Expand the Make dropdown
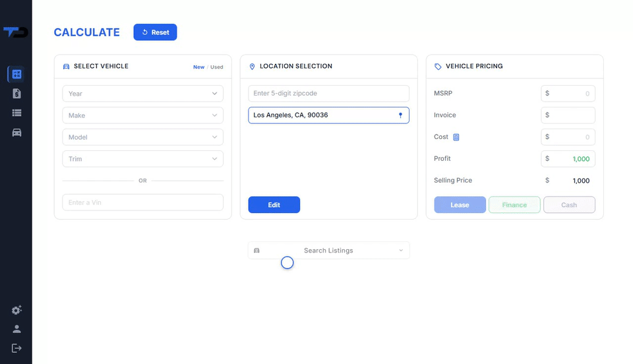Screen dimensions: 633x364 [143, 115]
